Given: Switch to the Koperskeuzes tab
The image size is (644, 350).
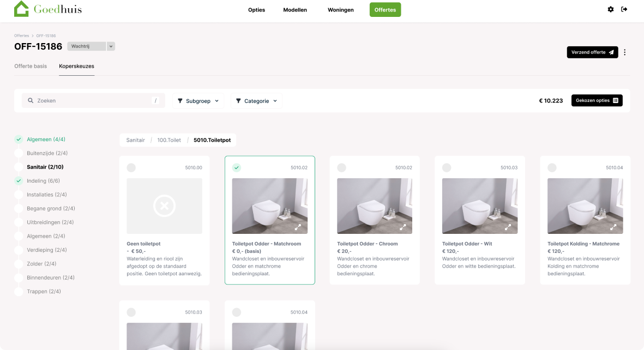Looking at the screenshot, I should tap(76, 66).
